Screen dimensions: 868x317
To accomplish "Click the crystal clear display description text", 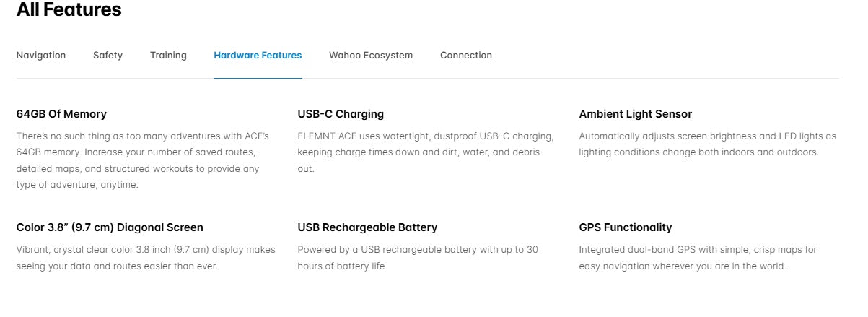I will (146, 258).
